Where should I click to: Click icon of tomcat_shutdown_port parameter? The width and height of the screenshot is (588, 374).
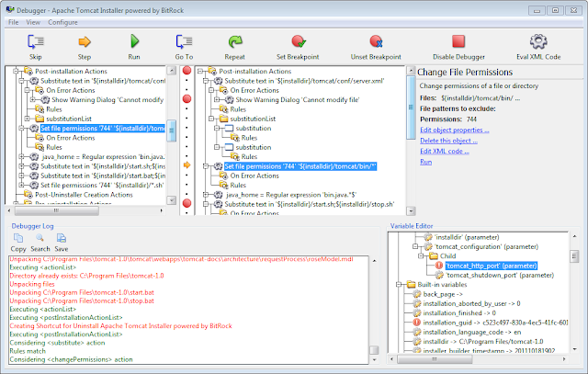click(439, 275)
